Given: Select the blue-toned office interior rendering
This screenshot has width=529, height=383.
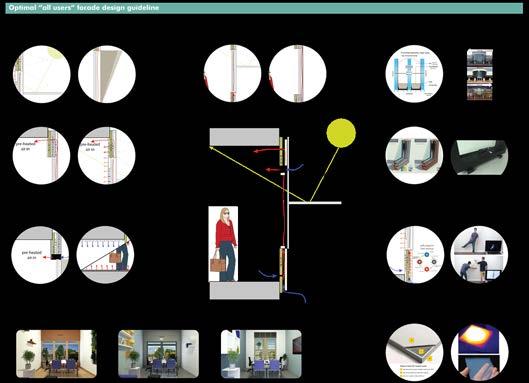Looking at the screenshot, I should pyautogui.click(x=261, y=354).
